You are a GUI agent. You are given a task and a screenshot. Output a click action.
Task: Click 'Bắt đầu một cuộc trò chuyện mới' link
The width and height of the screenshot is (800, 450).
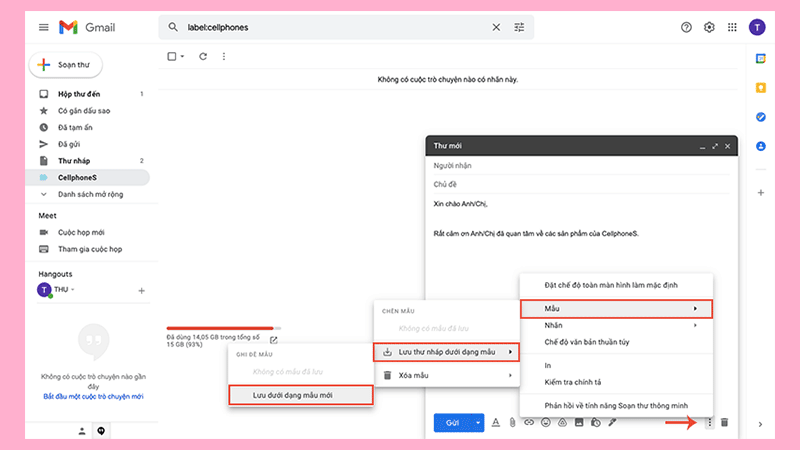(x=93, y=396)
